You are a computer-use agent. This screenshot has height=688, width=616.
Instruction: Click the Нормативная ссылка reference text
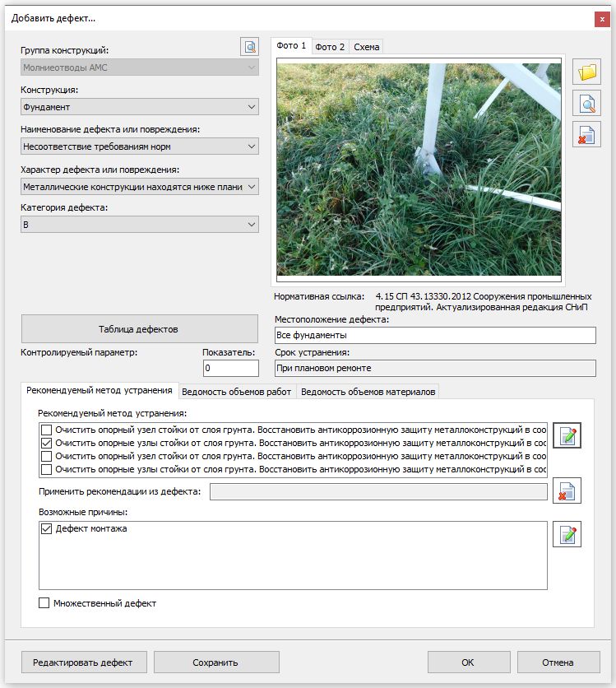pos(483,302)
